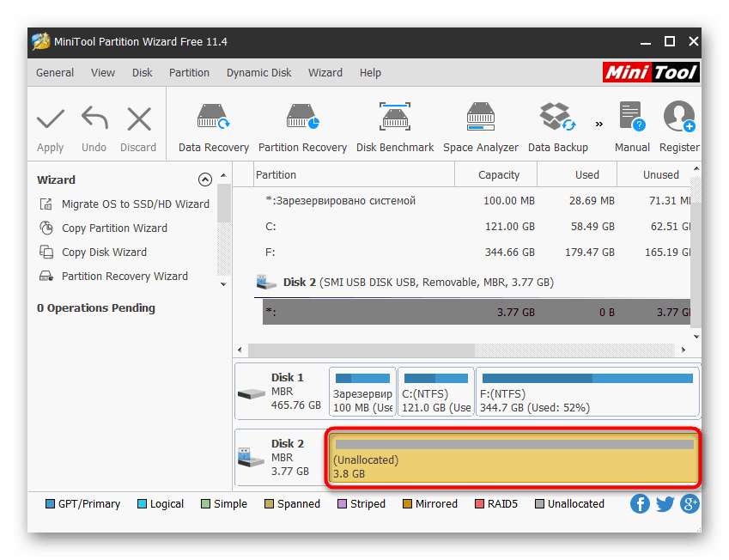
Task: Open the Wizard menu
Action: [325, 72]
